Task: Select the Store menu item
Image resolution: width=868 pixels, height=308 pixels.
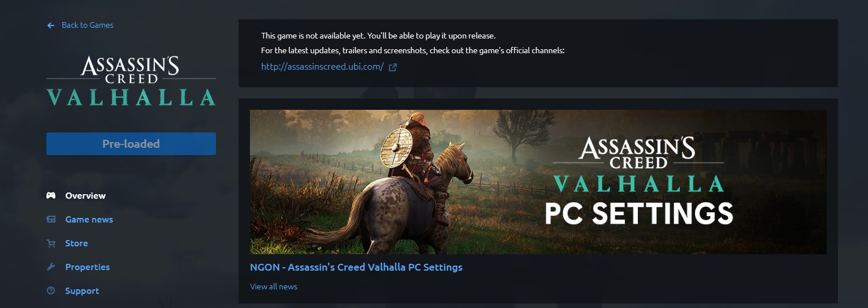Action: coord(76,243)
